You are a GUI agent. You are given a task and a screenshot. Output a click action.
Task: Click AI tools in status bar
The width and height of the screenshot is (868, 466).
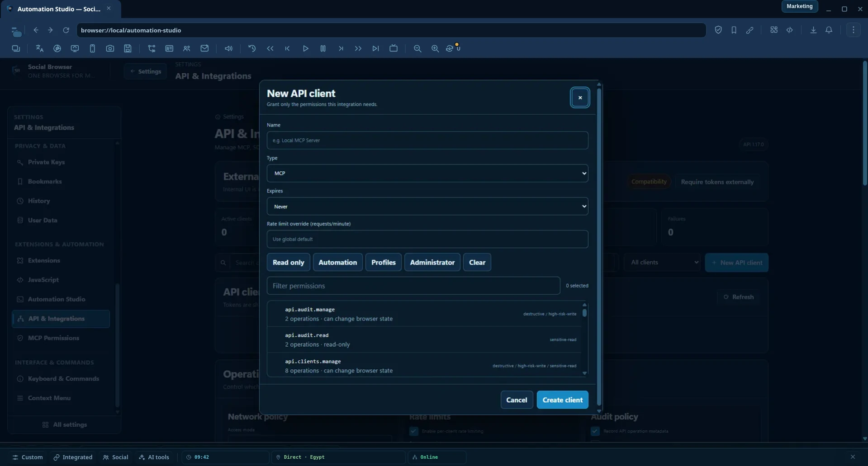click(154, 457)
